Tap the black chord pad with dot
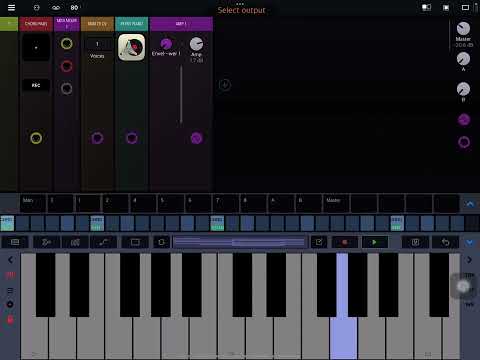The height and width of the screenshot is (360, 480). 36,48
